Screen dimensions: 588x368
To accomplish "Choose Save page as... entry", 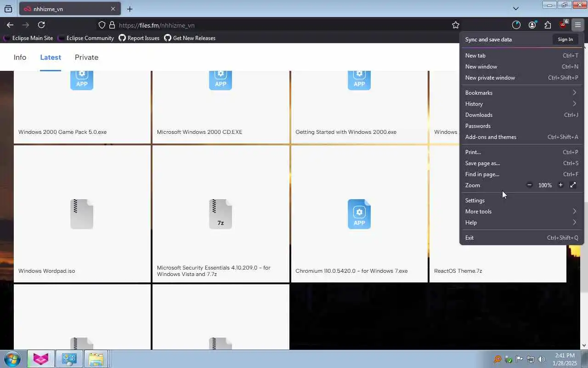I will pyautogui.click(x=521, y=163).
